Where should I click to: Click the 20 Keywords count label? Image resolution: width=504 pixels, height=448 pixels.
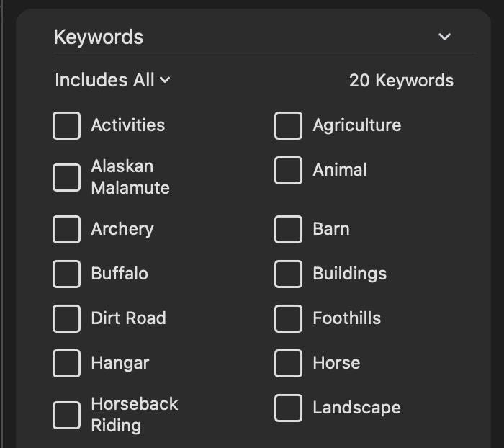[x=401, y=80]
